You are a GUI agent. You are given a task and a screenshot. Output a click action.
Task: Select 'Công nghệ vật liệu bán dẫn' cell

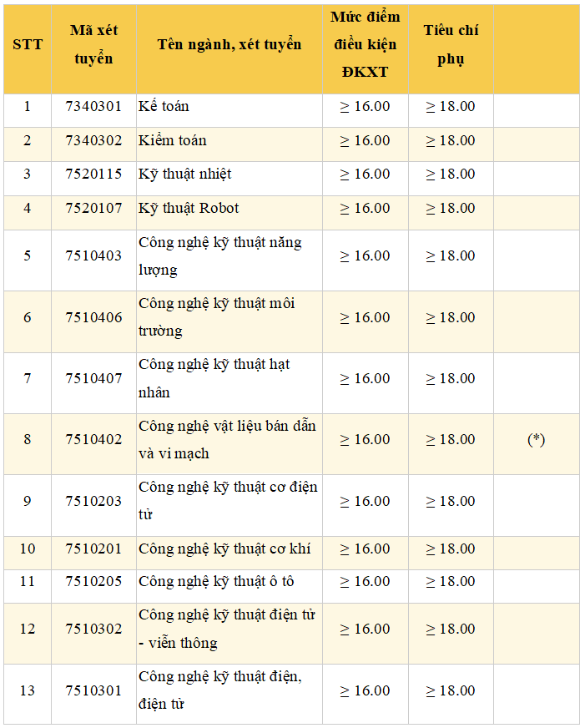tap(229, 444)
